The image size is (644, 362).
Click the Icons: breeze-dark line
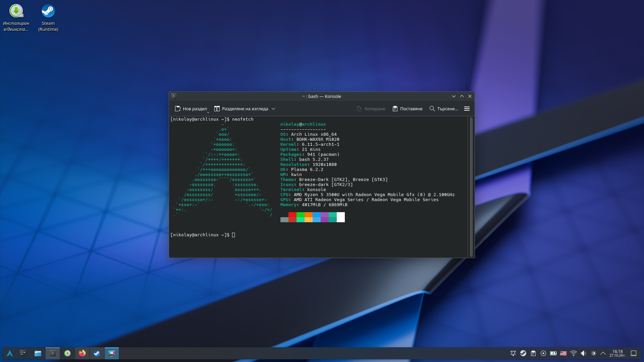point(317,185)
